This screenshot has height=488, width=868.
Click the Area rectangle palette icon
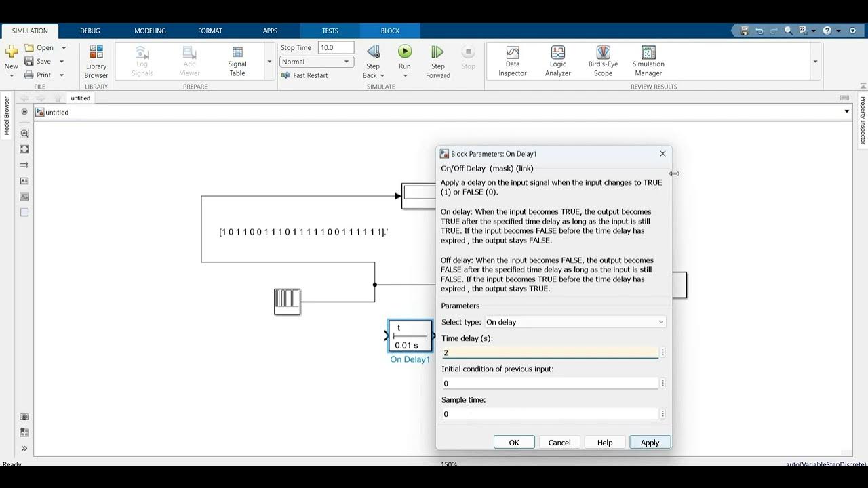click(x=24, y=212)
